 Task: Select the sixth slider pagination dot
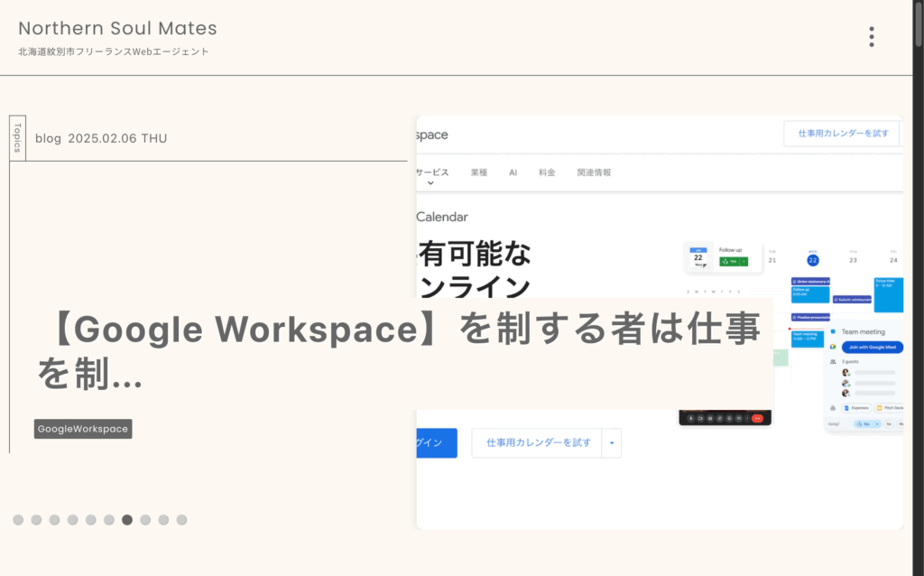[x=109, y=519]
